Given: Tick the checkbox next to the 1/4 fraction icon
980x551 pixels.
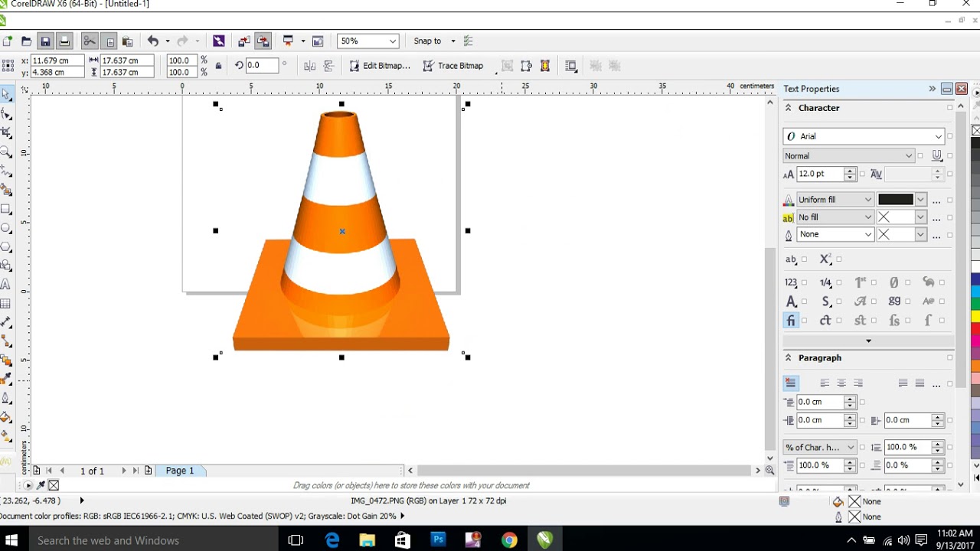Looking at the screenshot, I should 839,282.
